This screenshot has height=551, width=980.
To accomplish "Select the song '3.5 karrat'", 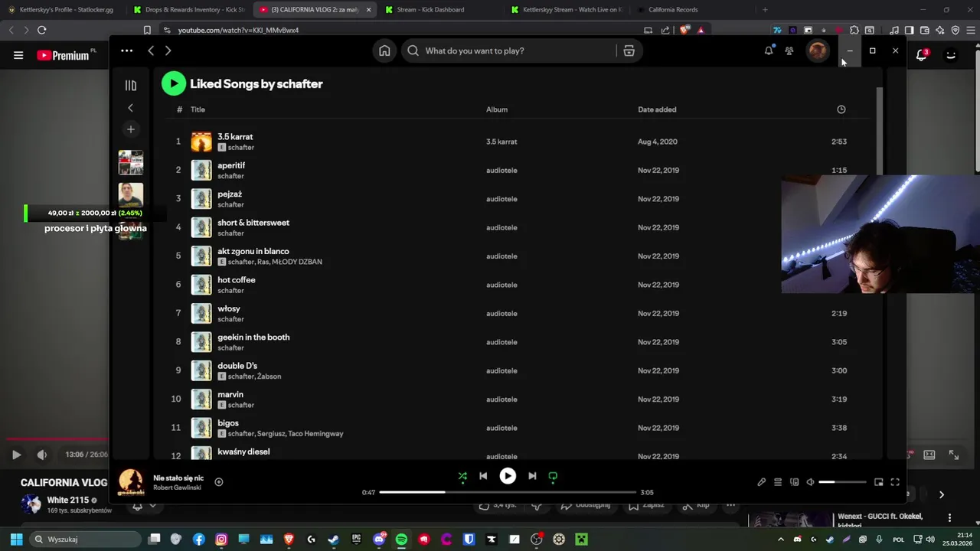I will tap(235, 136).
